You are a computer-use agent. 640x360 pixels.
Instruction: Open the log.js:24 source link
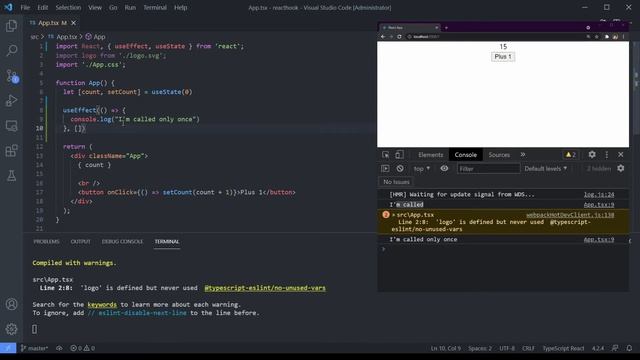point(598,195)
